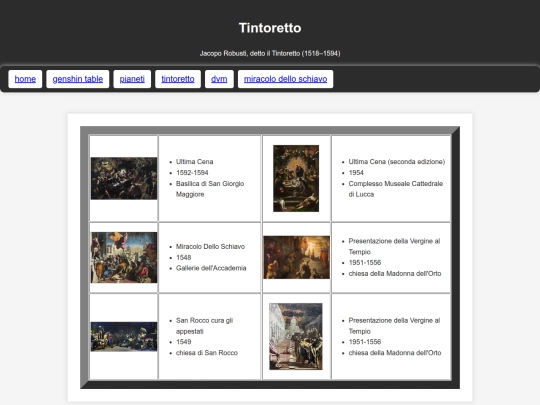Viewport: 540px width, 405px height.
Task: Open the pianeti link
Action: 132,79
